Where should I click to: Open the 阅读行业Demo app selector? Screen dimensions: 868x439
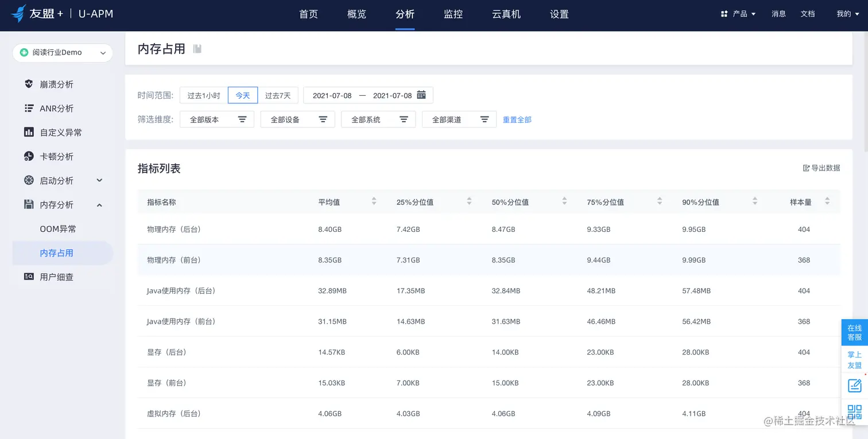pos(63,52)
